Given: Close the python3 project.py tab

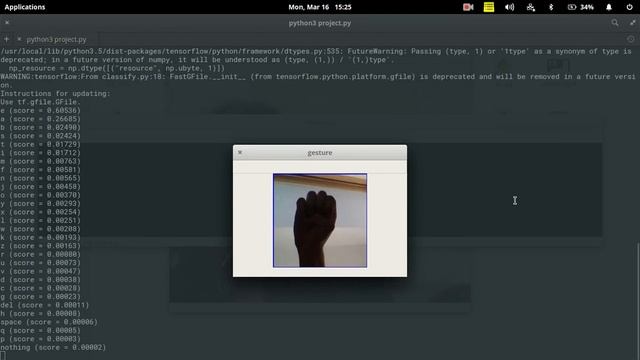Looking at the screenshot, I should [19, 39].
